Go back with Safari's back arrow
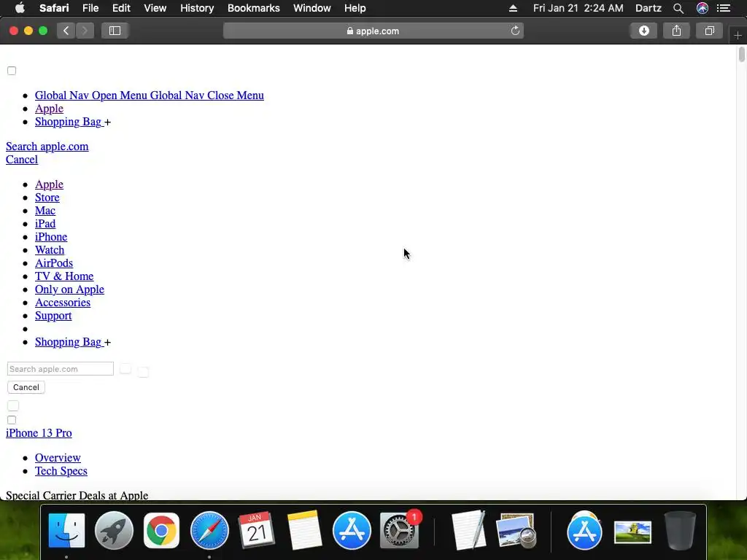 [66, 31]
